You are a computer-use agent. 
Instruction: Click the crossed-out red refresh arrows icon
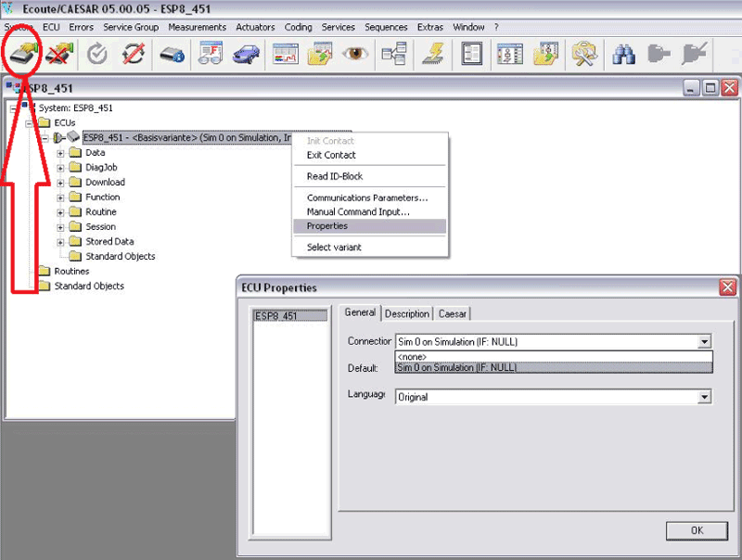click(x=134, y=54)
